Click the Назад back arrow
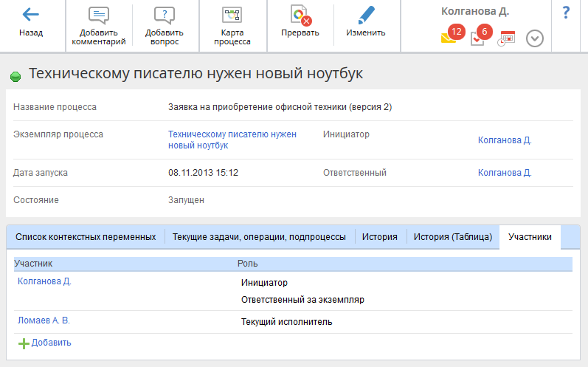588x367 pixels. [31, 16]
